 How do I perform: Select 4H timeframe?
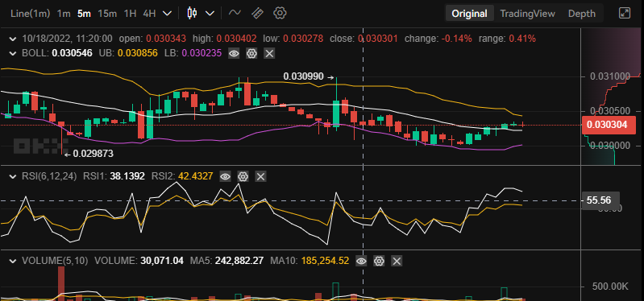click(x=149, y=14)
